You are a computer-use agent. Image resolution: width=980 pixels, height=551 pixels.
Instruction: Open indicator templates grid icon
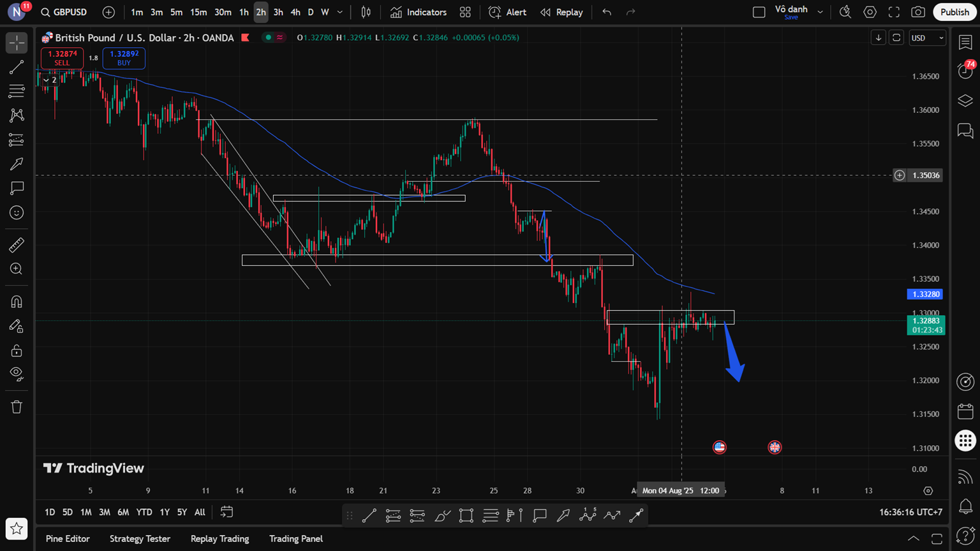tap(465, 12)
